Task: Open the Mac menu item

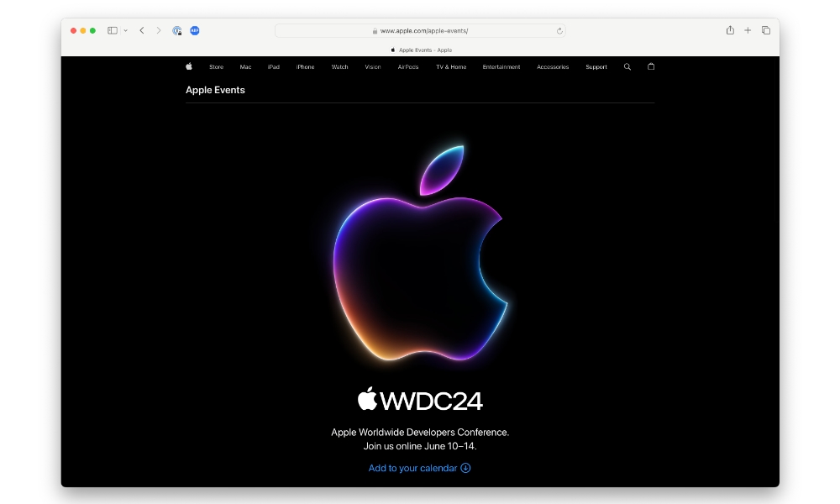Action: (245, 67)
